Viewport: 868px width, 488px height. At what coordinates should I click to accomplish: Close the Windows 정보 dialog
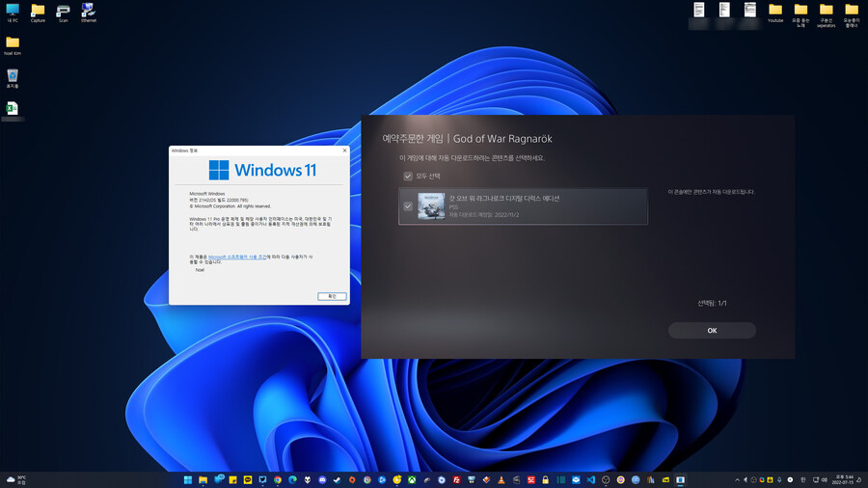point(344,150)
